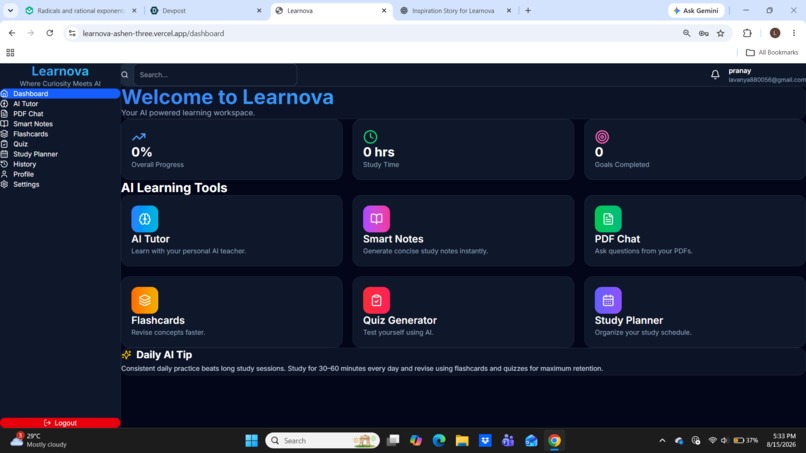Switch to the Devpost tab
The height and width of the screenshot is (453, 806).
coord(206,10)
